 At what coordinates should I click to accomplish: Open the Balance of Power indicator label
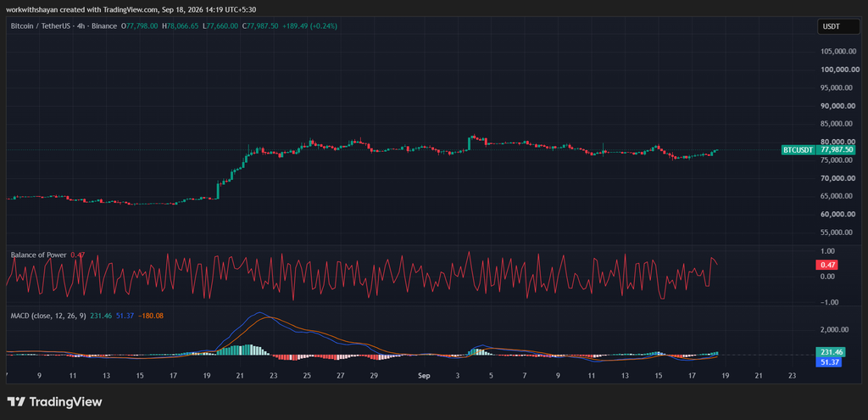click(39, 255)
